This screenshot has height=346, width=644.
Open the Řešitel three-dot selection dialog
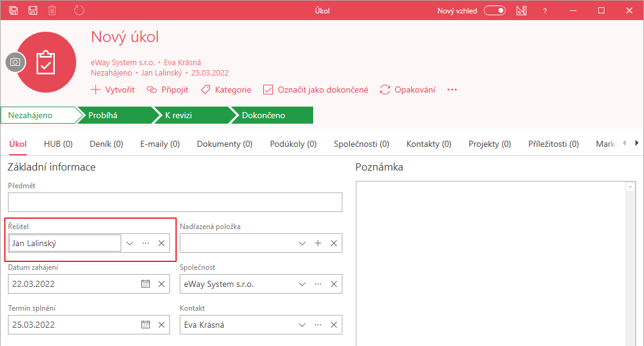tap(146, 244)
